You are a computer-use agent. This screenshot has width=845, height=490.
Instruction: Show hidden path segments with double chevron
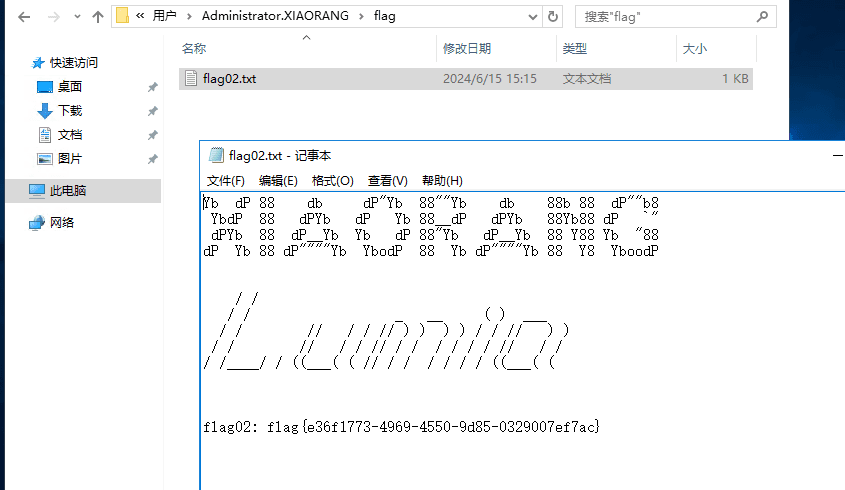[140, 16]
